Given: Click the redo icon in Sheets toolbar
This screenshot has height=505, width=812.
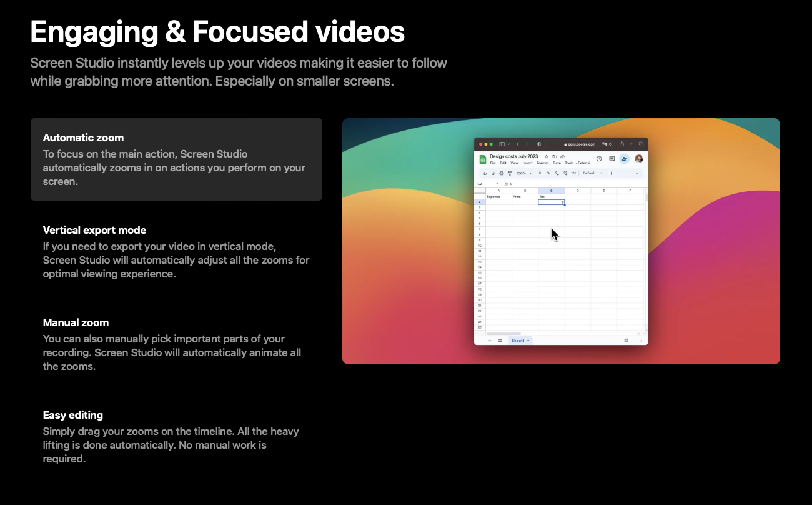Looking at the screenshot, I should [x=493, y=173].
